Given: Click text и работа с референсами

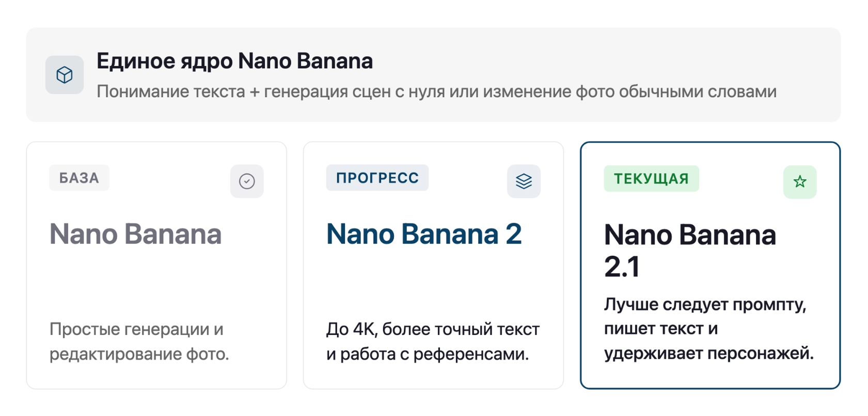Looking at the screenshot, I should 428,354.
